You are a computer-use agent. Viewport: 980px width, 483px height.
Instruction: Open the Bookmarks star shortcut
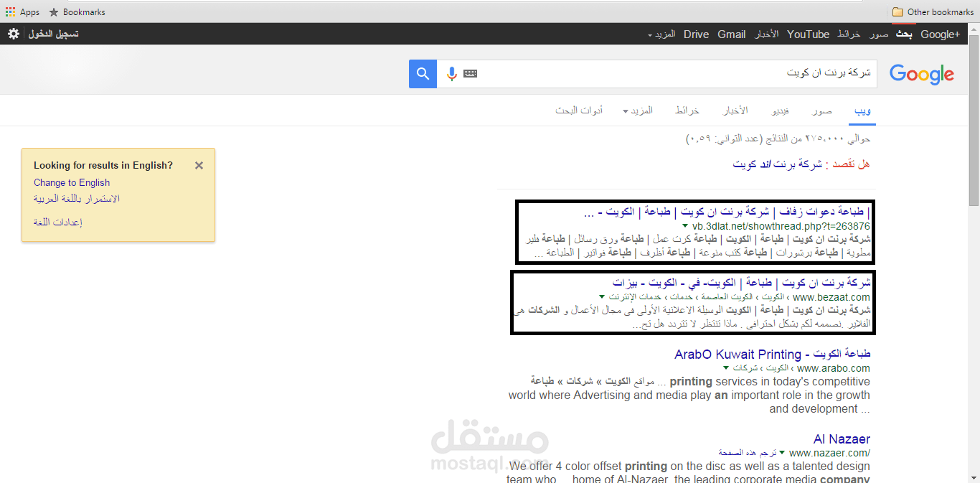click(77, 11)
